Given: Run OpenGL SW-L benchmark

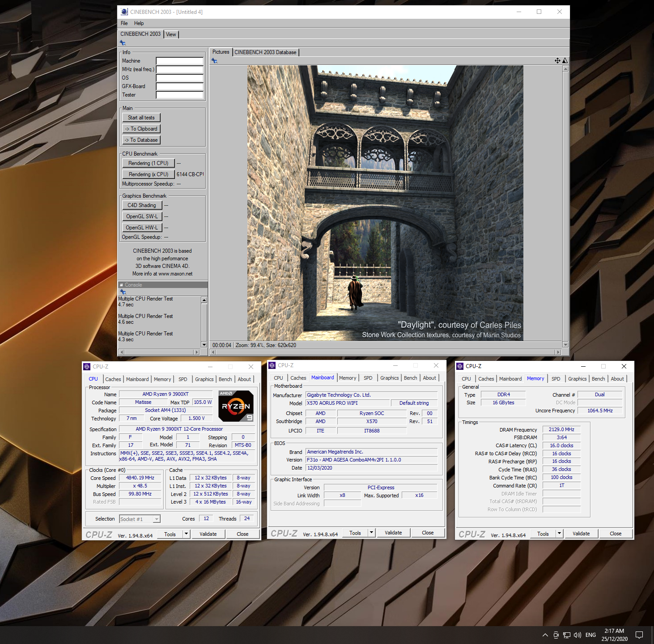Looking at the screenshot, I should [x=142, y=216].
